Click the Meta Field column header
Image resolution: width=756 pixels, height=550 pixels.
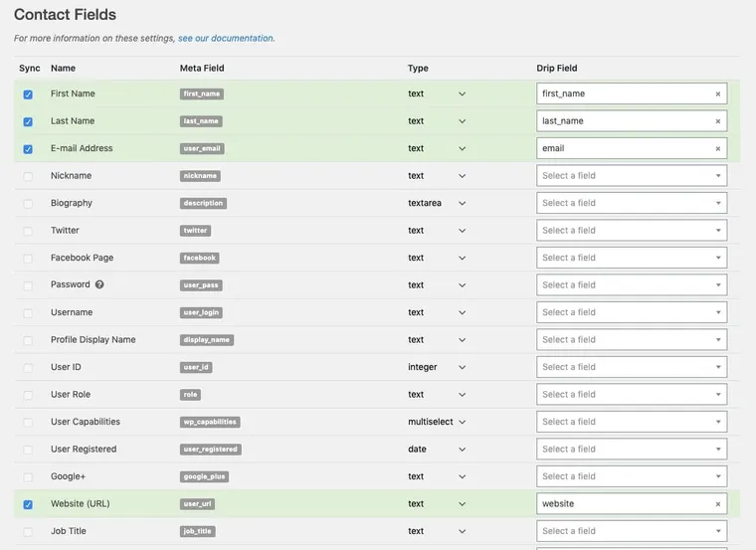[202, 68]
